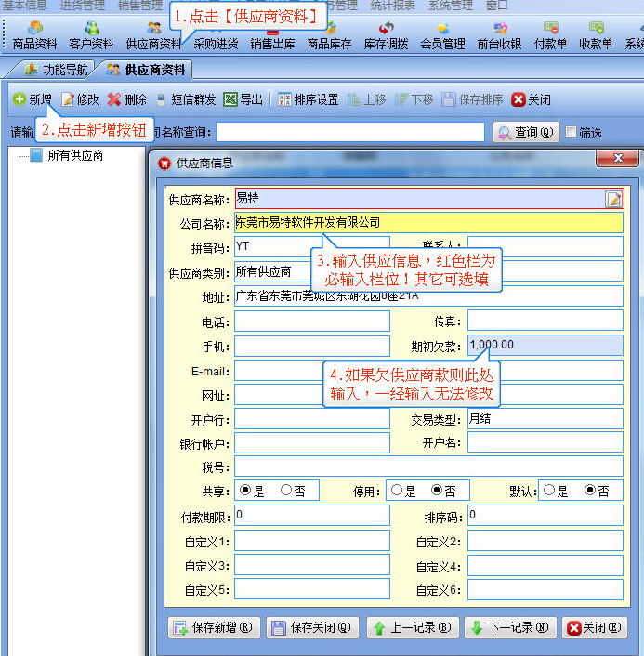644x656 pixels.
Task: Click the 开户行 input field
Action: pyautogui.click(x=312, y=419)
